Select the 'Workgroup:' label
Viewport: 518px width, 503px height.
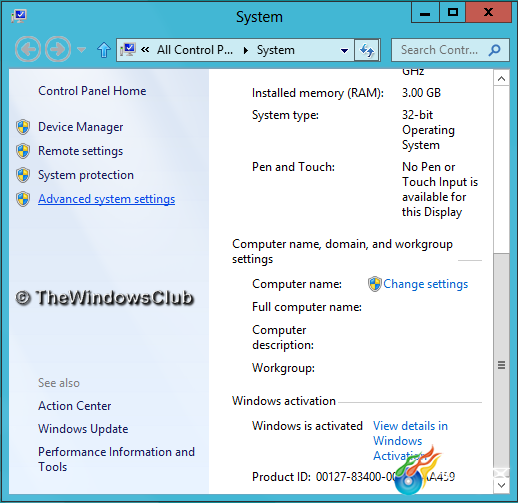click(283, 368)
